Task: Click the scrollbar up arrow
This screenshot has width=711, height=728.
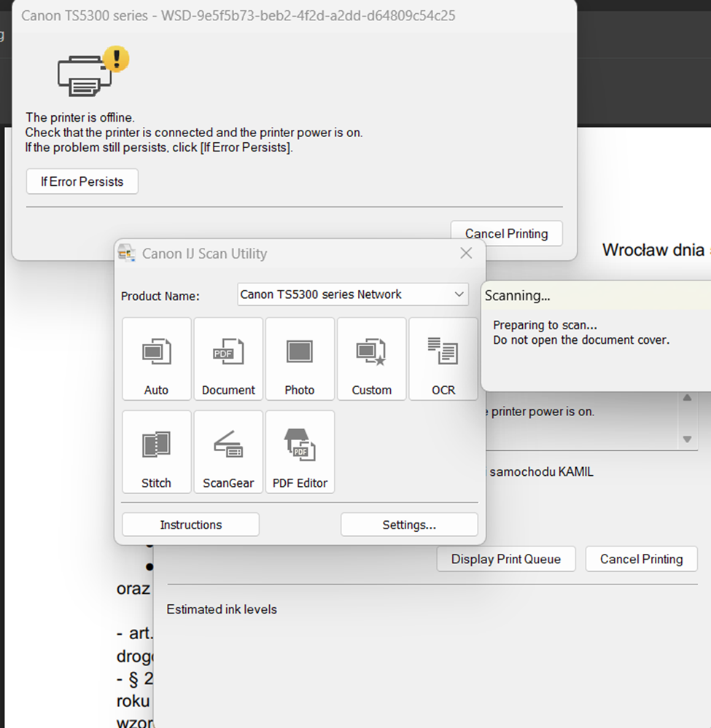Action: (687, 397)
